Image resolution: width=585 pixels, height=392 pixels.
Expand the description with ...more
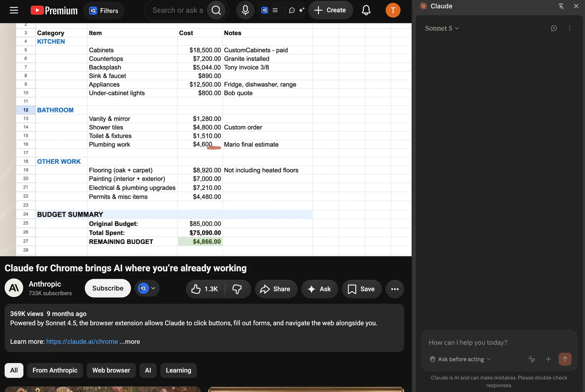click(130, 342)
